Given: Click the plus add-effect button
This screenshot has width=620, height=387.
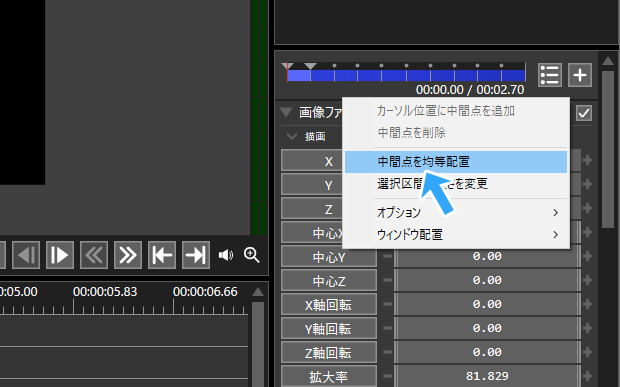Looking at the screenshot, I should tap(580, 75).
